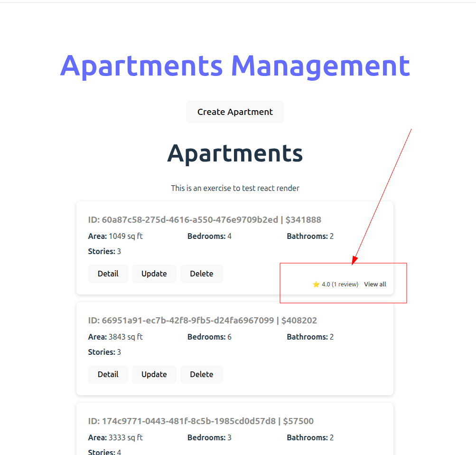This screenshot has height=455, width=476.
Task: Click the 4.0 (1 review) rating text
Action: click(340, 284)
